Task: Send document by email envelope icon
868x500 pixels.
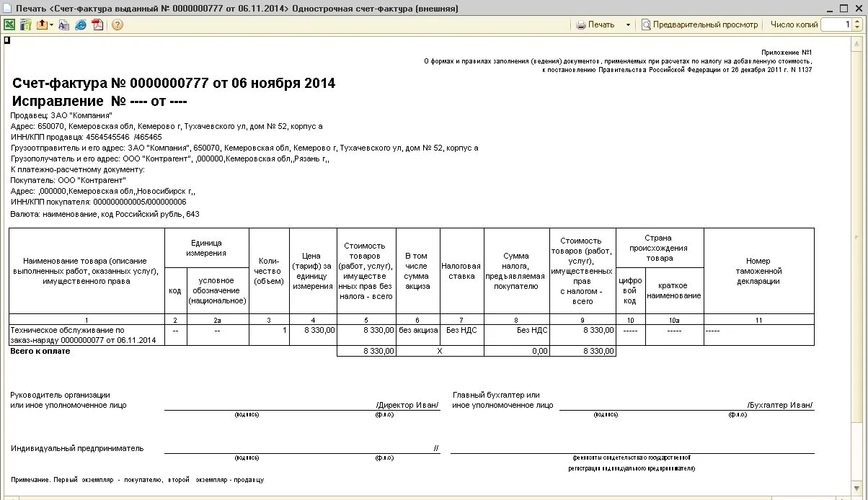Action: point(42,24)
